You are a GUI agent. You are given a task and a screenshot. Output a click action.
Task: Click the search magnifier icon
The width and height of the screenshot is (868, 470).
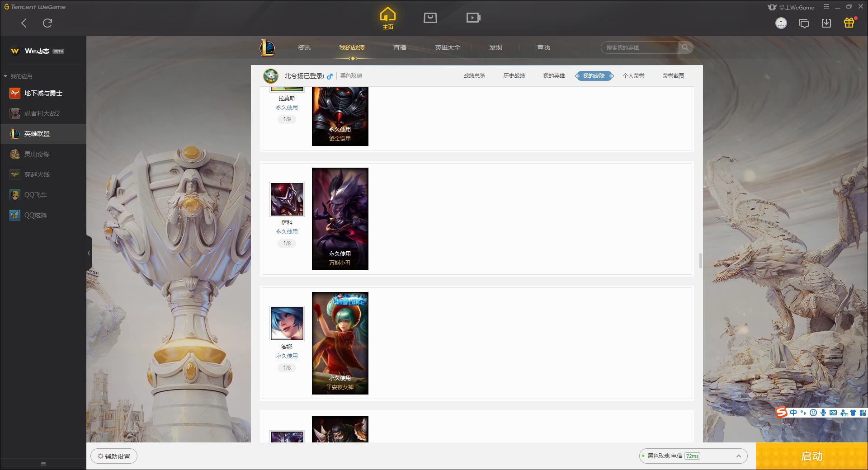tap(685, 47)
